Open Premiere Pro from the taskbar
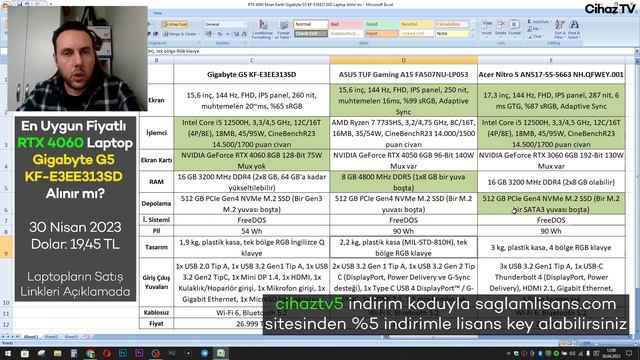The height and width of the screenshot is (360, 640). (139, 353)
